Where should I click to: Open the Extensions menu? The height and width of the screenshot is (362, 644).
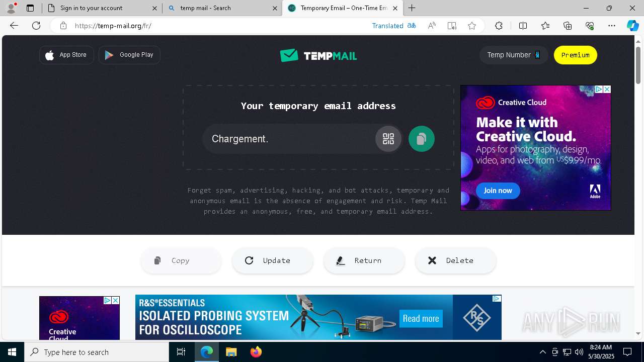tap(499, 26)
